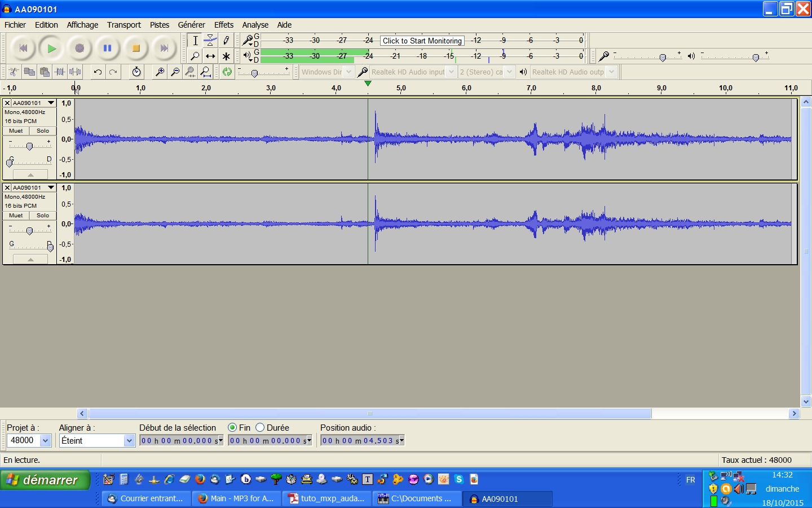The width and height of the screenshot is (812, 508).
Task: Open the Effets menu
Action: pyautogui.click(x=223, y=25)
